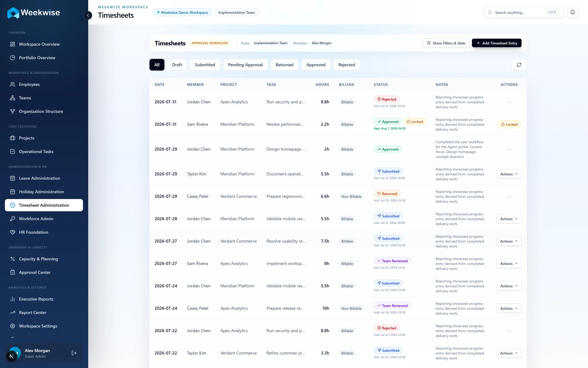The image size is (588, 368).
Task: Click the Weekwise Demo Workspace pill
Action: tap(183, 13)
